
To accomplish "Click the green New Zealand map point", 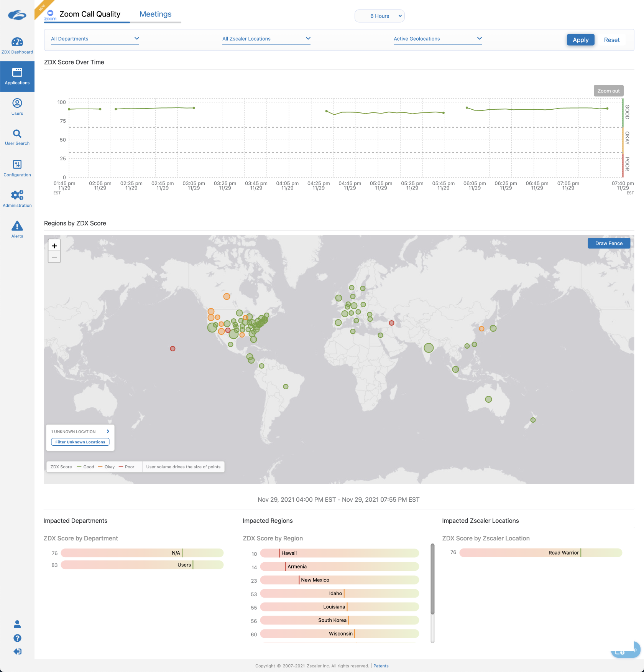I will 533,420.
